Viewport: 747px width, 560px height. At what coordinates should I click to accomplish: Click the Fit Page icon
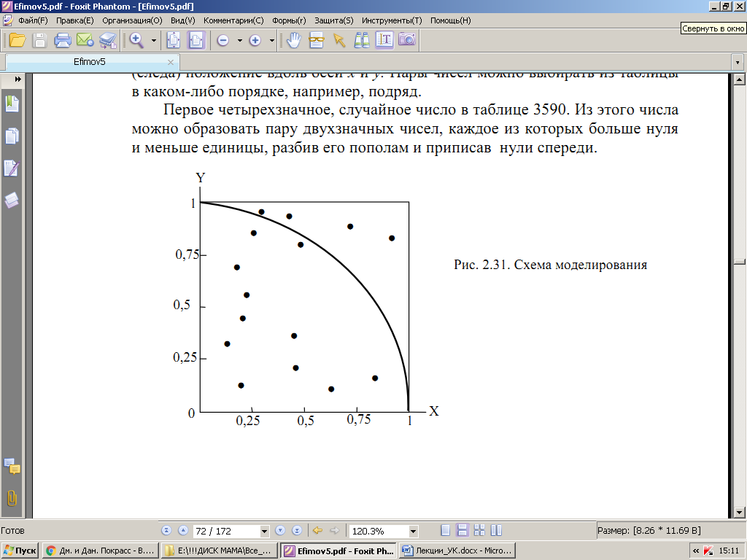click(174, 40)
